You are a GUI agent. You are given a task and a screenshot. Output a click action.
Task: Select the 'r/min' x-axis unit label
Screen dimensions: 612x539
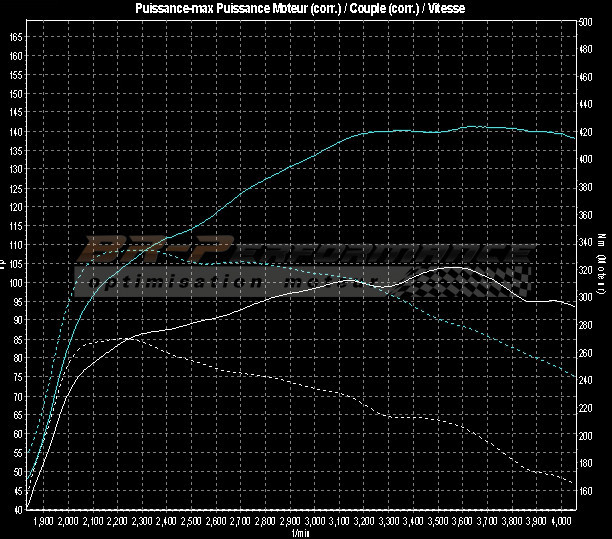300,533
